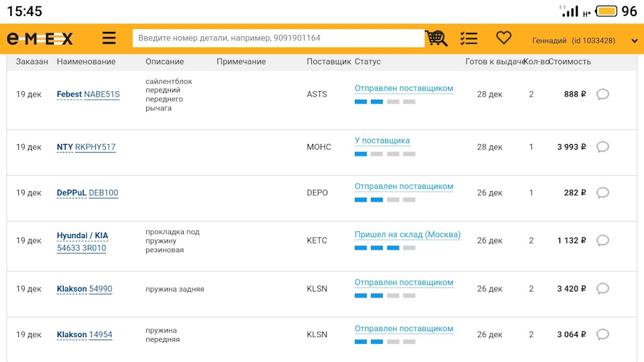The height and width of the screenshot is (362, 644).
Task: Open comment for Klakson 14954 order
Action: [x=602, y=335]
